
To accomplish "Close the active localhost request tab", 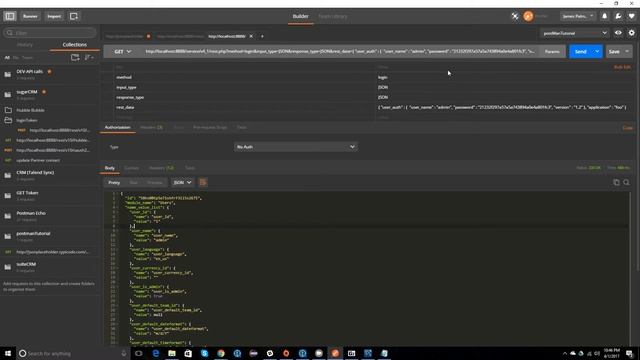I will click(x=251, y=36).
